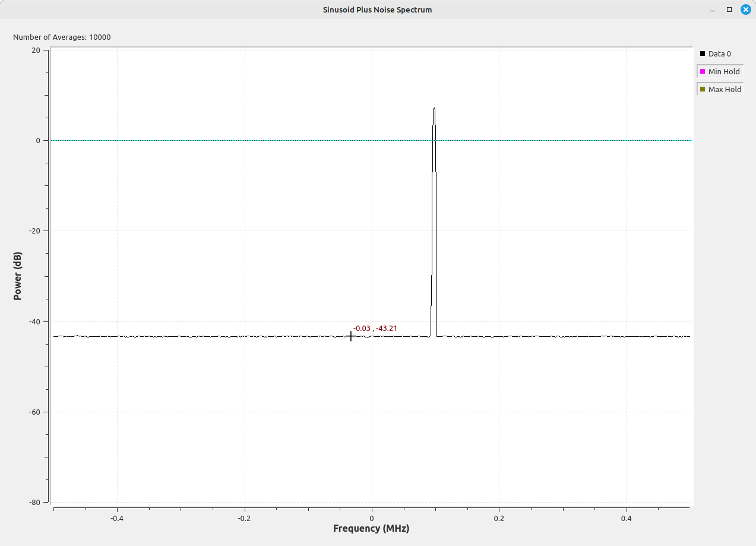This screenshot has height=546, width=756.
Task: Click the -0.4 frequency axis tick label
Action: 117,517
